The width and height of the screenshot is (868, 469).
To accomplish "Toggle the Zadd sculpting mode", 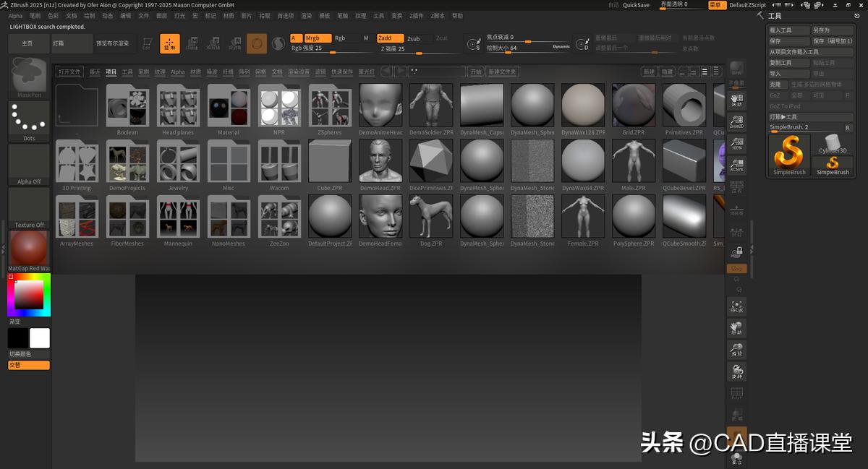I will [389, 38].
